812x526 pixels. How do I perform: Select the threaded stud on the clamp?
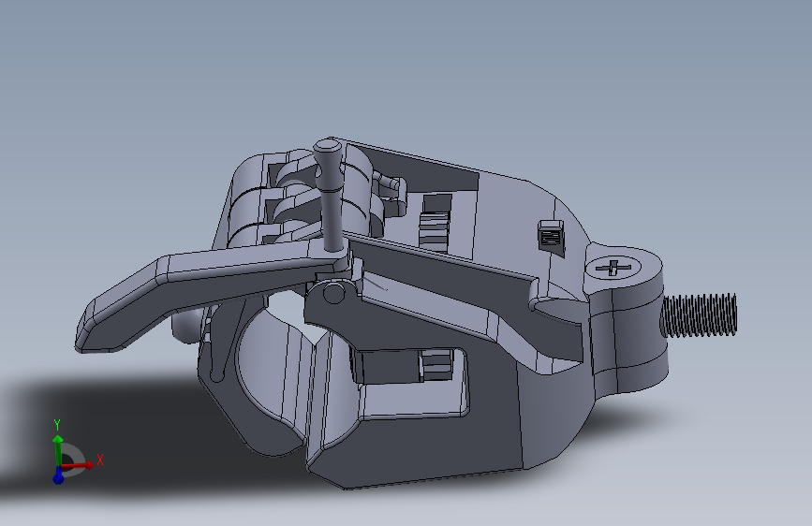(x=699, y=315)
